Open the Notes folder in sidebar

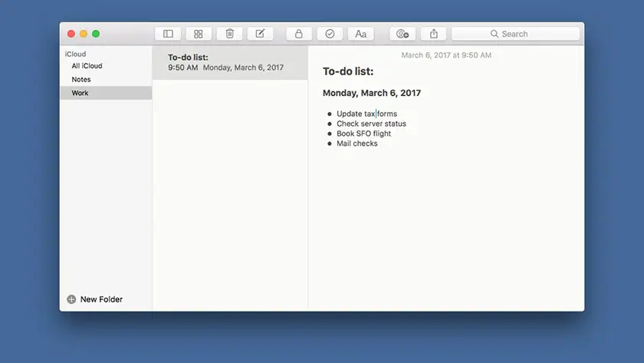point(81,80)
